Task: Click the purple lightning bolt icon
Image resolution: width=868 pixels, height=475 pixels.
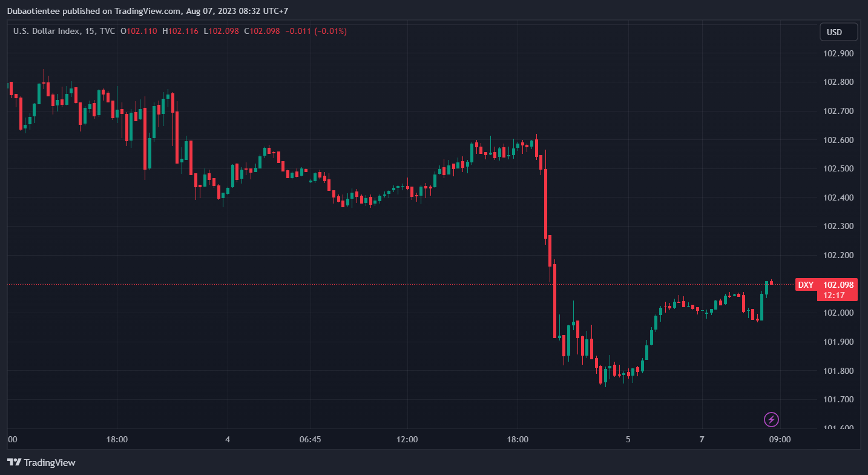Action: pos(771,419)
